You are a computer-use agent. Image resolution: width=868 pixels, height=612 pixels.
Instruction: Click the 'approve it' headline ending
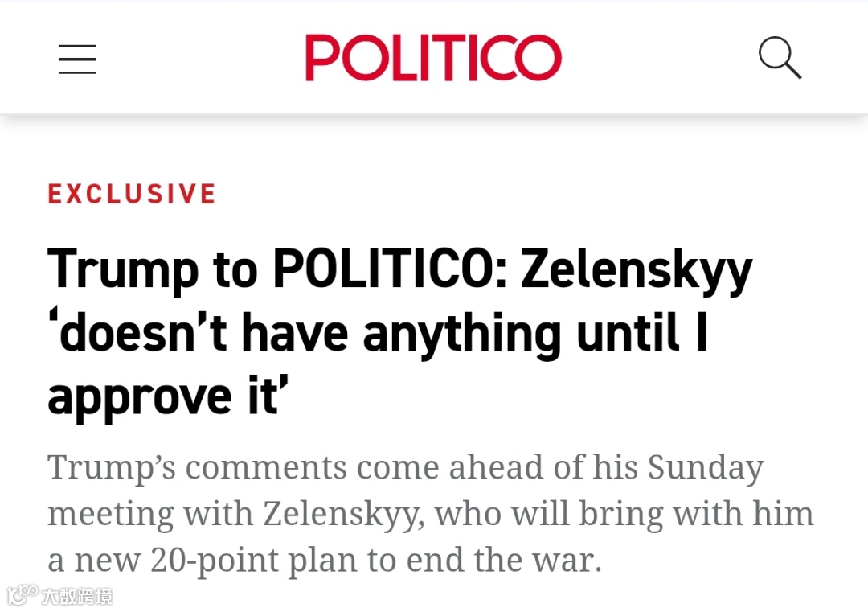166,396
